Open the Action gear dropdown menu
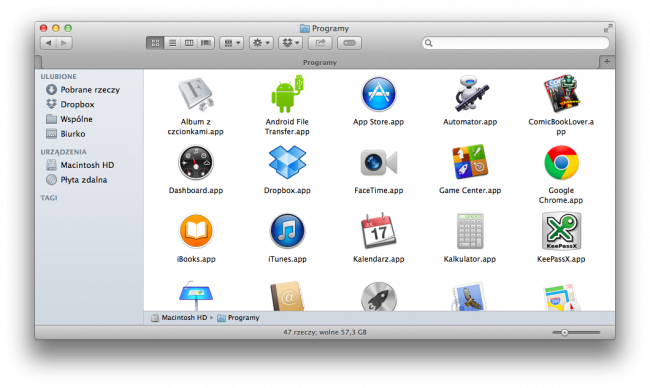650x388 pixels. tap(261, 43)
